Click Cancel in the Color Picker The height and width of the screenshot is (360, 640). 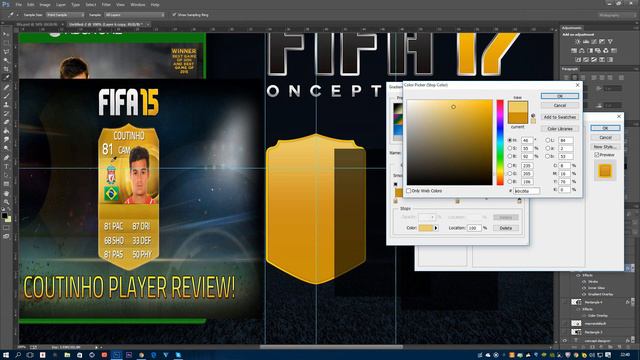click(560, 105)
